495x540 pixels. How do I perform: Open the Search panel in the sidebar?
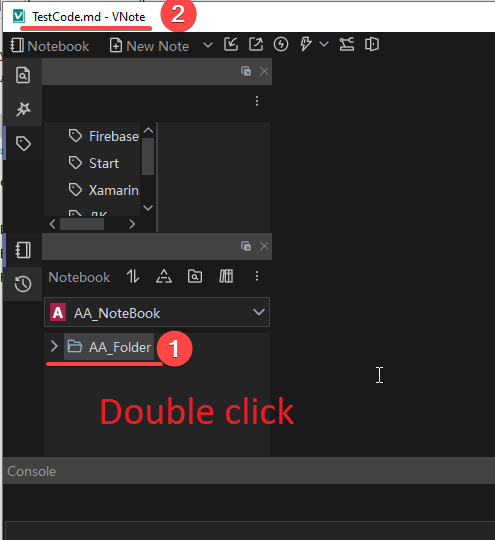pyautogui.click(x=23, y=75)
